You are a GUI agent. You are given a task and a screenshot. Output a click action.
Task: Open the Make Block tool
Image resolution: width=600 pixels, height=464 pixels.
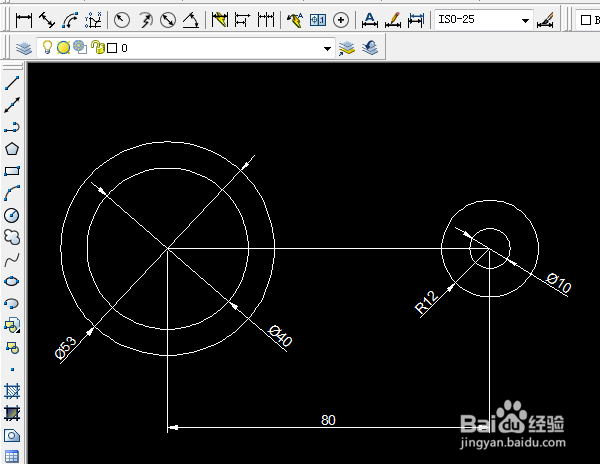12,348
